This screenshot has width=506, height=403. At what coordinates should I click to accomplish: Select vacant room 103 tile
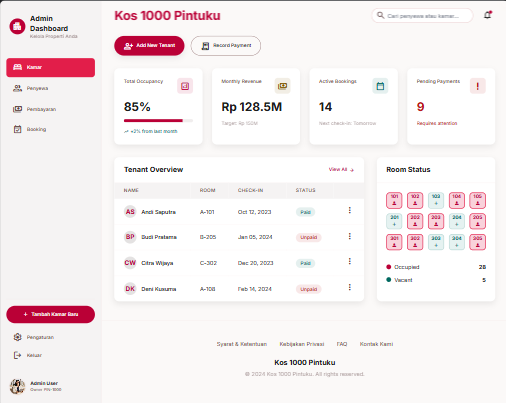(x=436, y=200)
